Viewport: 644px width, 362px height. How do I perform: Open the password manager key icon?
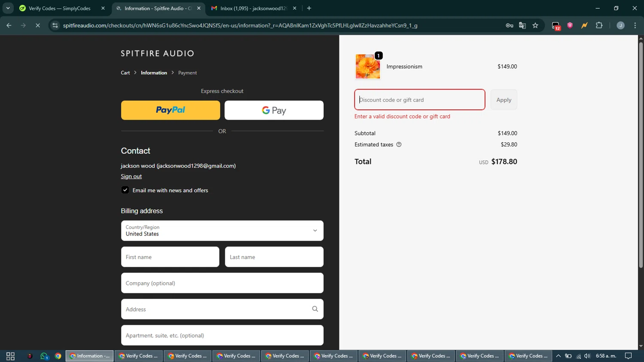(510, 25)
